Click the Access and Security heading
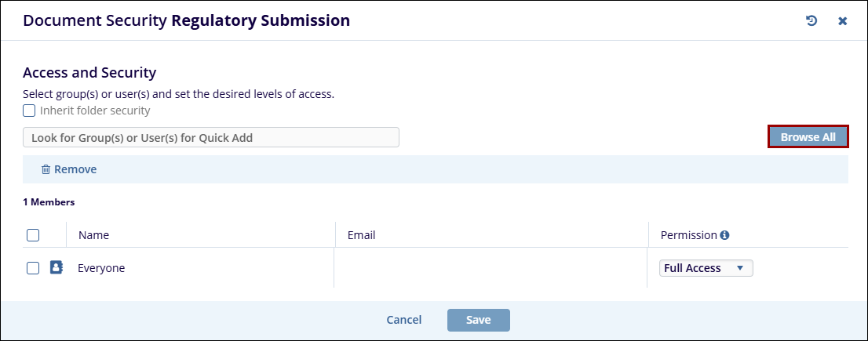 [89, 73]
